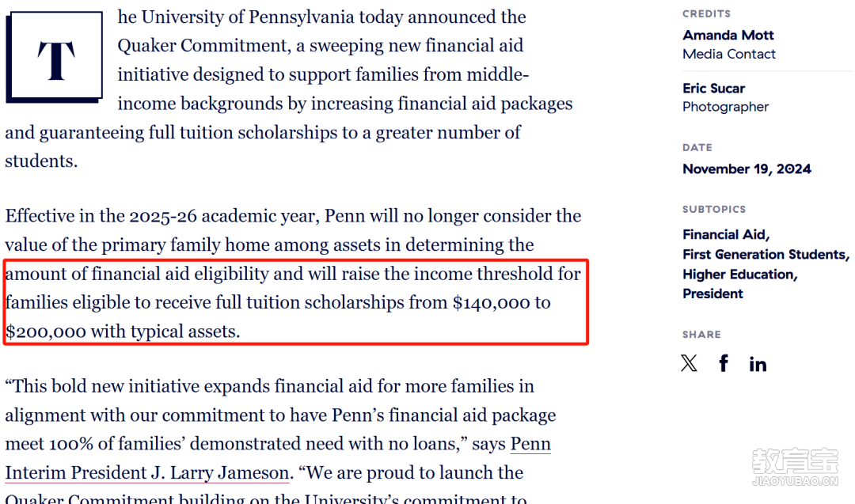Screen dimensions: 855x504
Task: Click the Share section heading
Action: click(701, 335)
